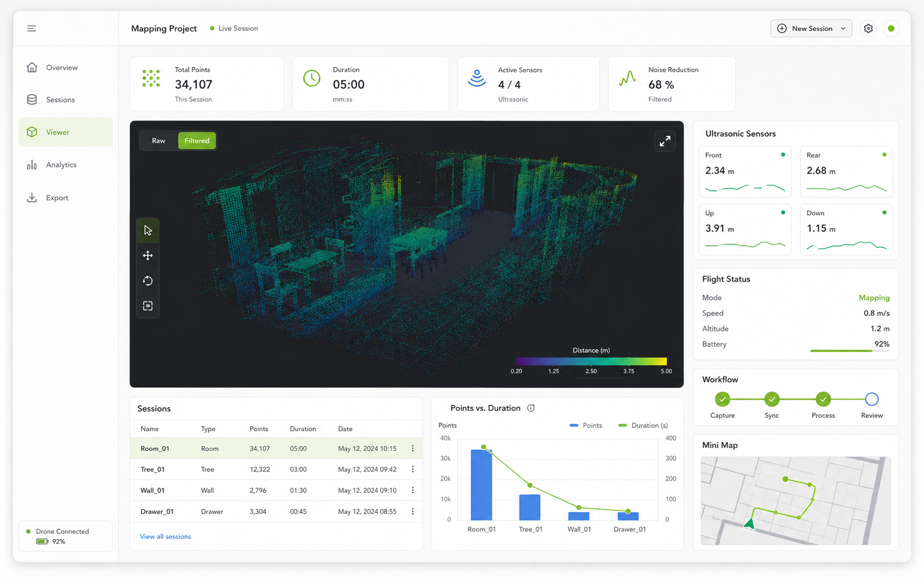Click the Noise Reduction waveform icon
Screen dimensions: 924x578
pos(627,78)
